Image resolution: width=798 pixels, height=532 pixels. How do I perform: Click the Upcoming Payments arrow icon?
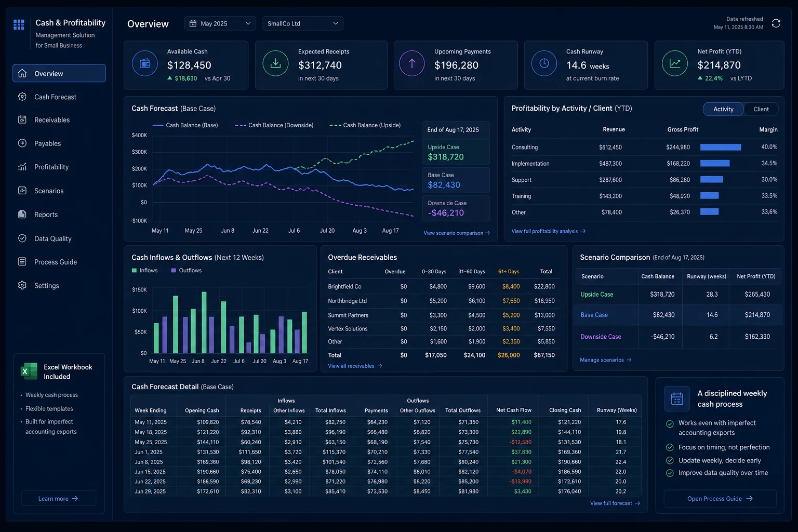412,63
